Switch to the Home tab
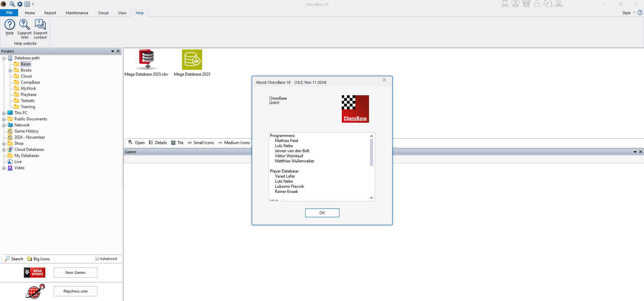 click(x=30, y=13)
